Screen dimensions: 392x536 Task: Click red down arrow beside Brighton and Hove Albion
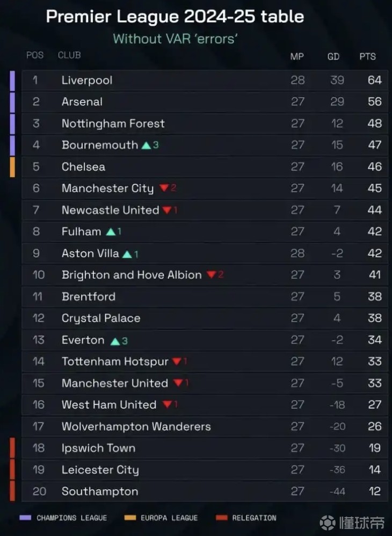click(x=212, y=275)
